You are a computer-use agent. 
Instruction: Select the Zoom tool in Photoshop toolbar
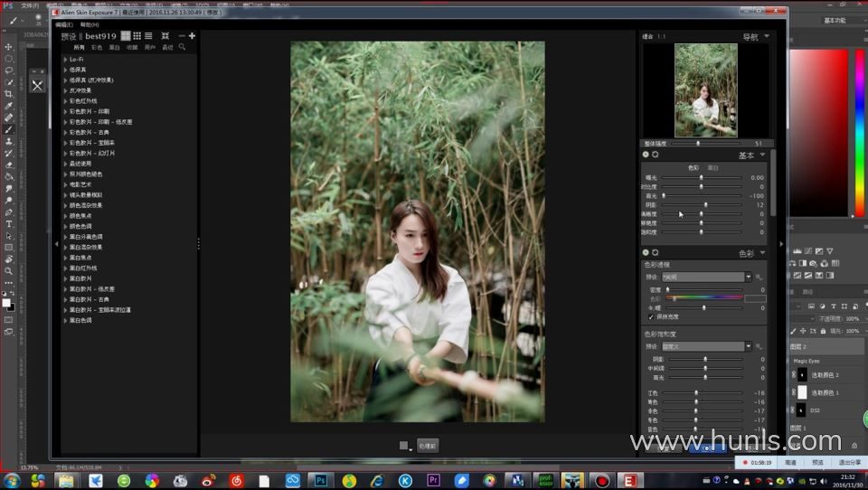coord(9,270)
